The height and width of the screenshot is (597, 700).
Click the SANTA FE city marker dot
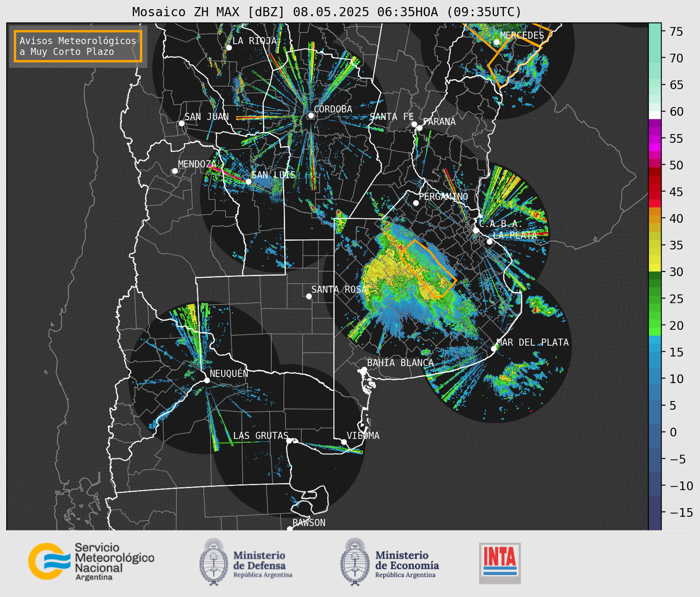414,124
